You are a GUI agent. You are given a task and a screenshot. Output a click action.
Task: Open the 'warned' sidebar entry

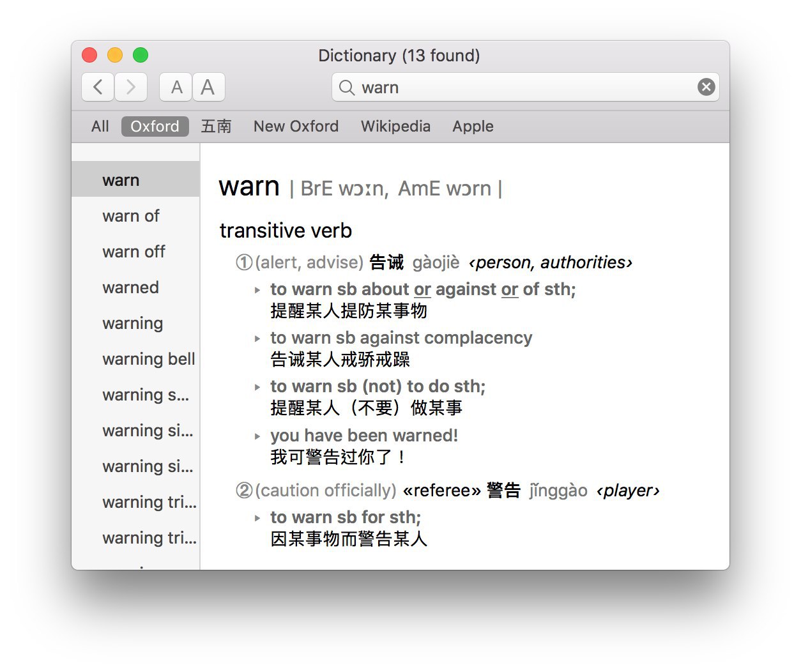[130, 287]
